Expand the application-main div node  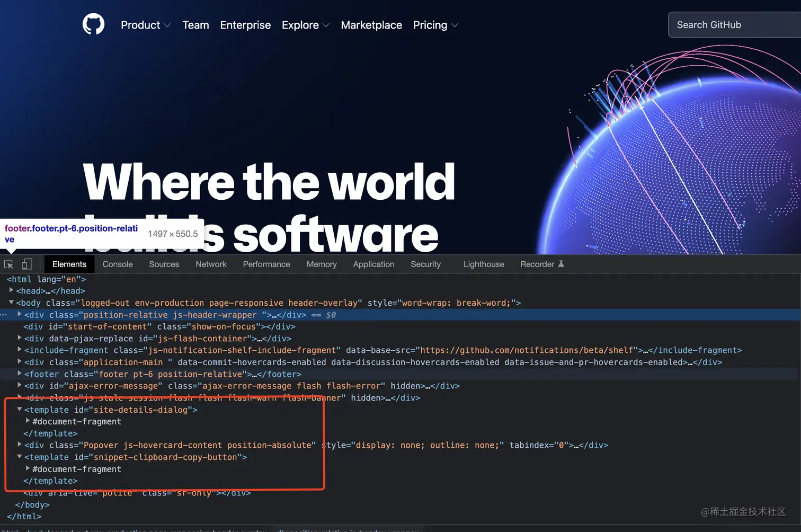[20, 362]
